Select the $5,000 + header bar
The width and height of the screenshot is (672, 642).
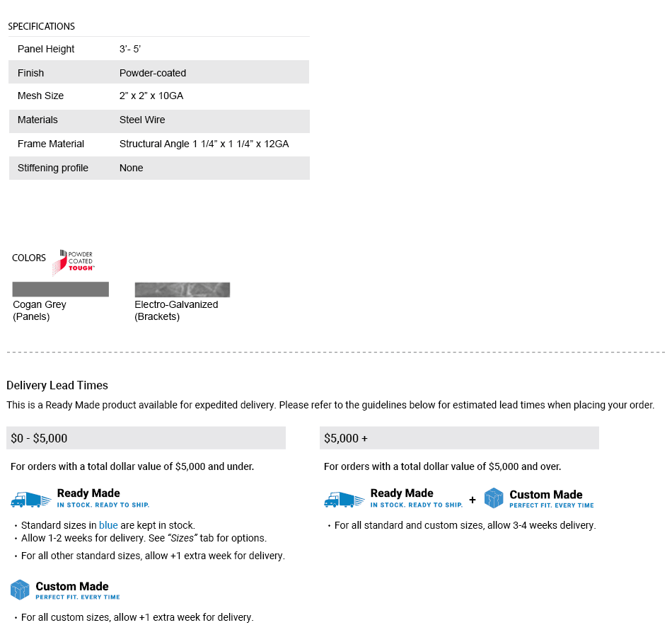459,438
